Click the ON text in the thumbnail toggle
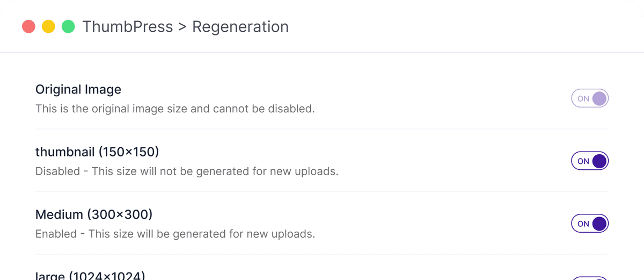Screen dimensions: 644x280 click(583, 161)
